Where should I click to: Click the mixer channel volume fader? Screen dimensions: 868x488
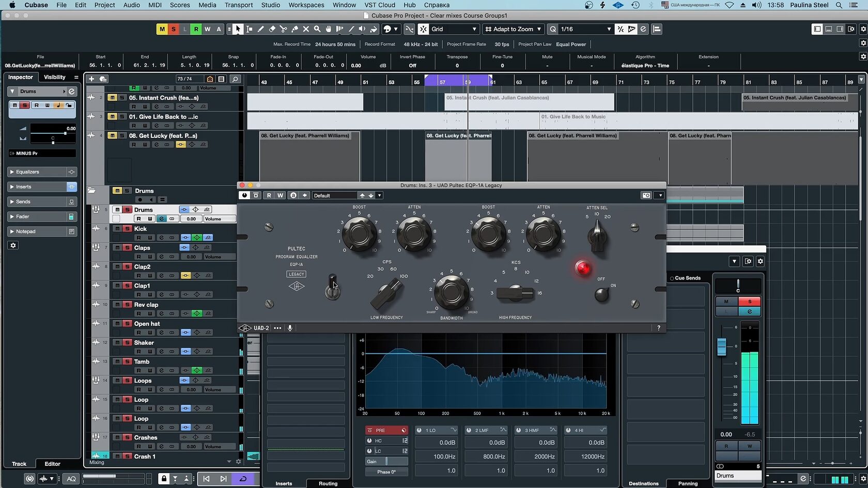pos(722,346)
